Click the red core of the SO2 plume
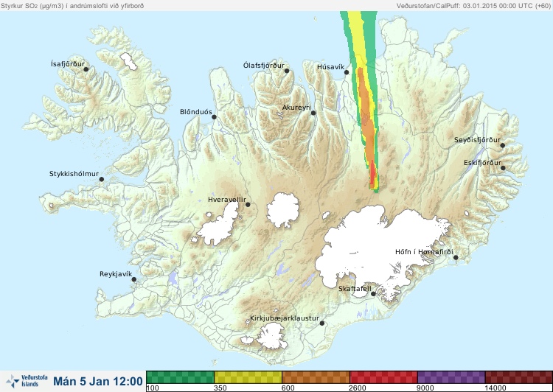The width and height of the screenshot is (553, 392). click(373, 175)
